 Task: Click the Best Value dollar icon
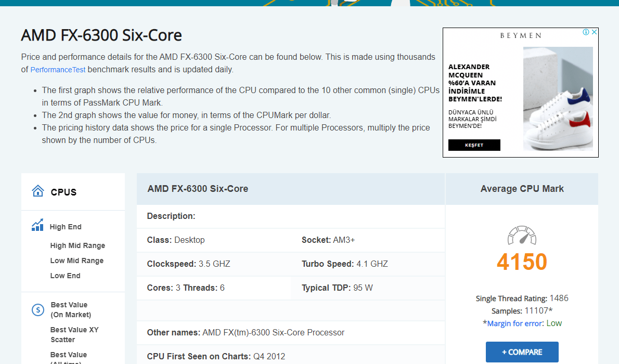tap(38, 310)
